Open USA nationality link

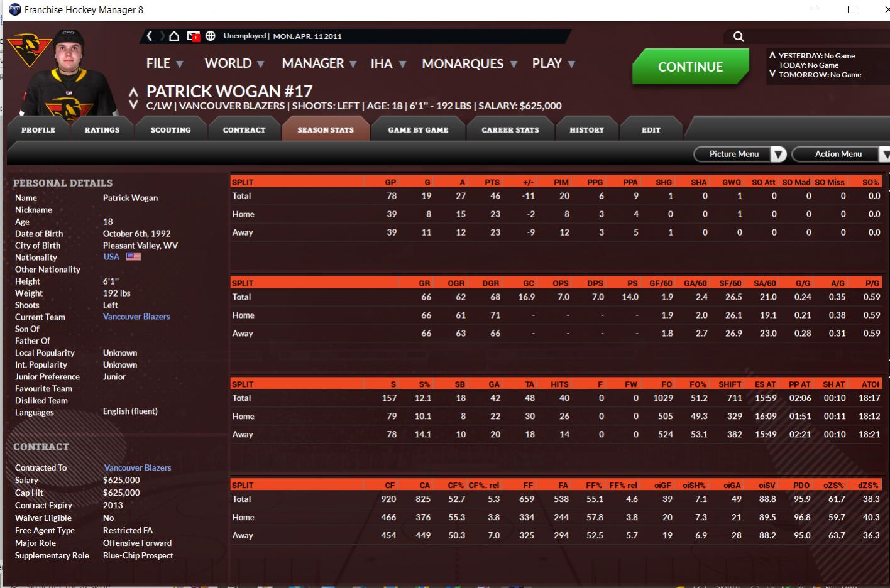tap(111, 257)
